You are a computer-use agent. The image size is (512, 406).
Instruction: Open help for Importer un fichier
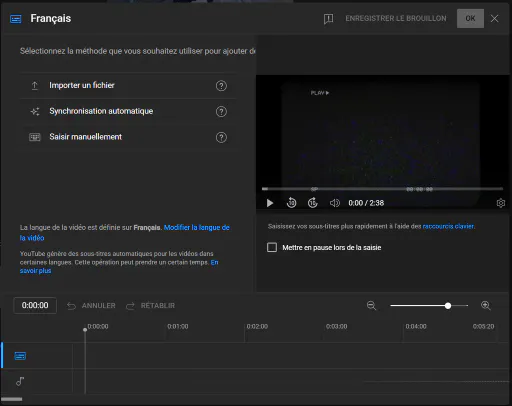point(221,86)
